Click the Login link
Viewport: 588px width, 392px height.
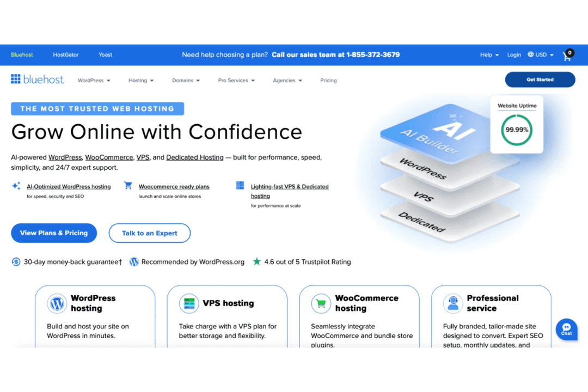click(514, 55)
